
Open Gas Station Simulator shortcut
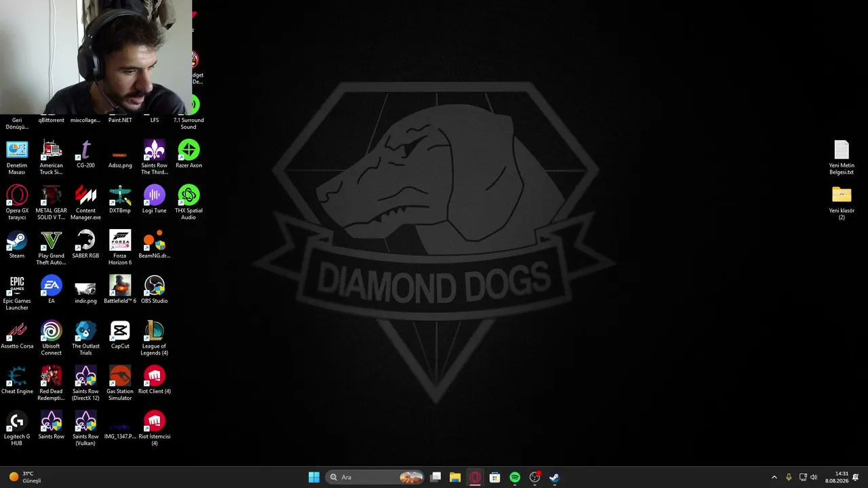pos(120,384)
